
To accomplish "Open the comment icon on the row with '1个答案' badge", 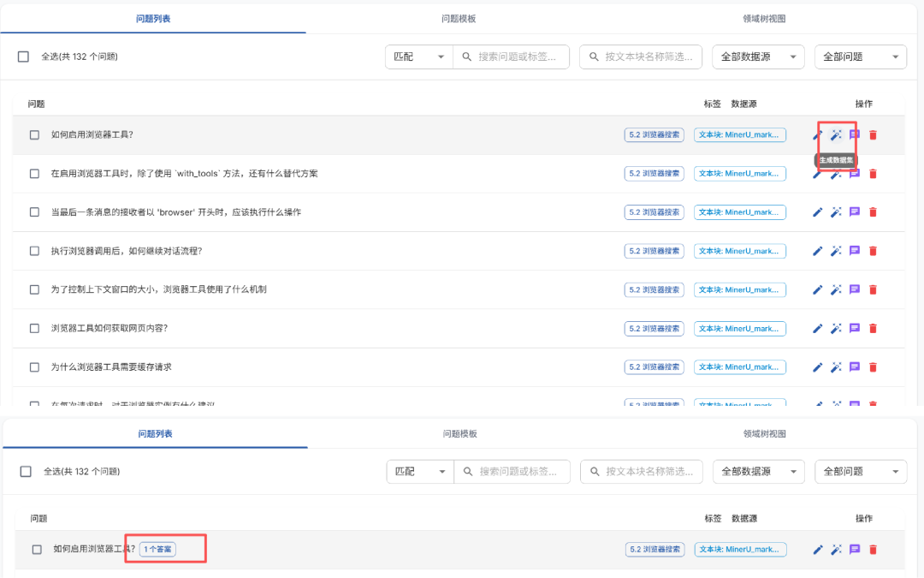I will pos(855,550).
